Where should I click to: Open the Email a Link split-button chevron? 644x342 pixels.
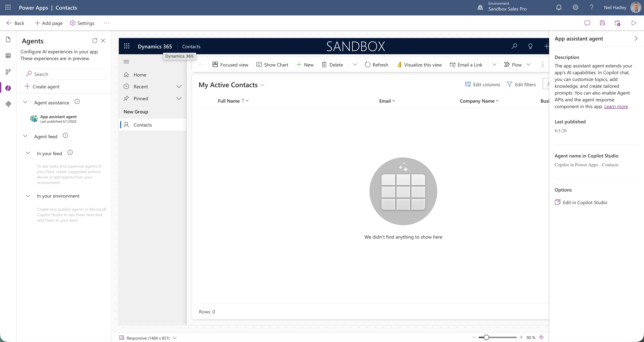tap(494, 64)
